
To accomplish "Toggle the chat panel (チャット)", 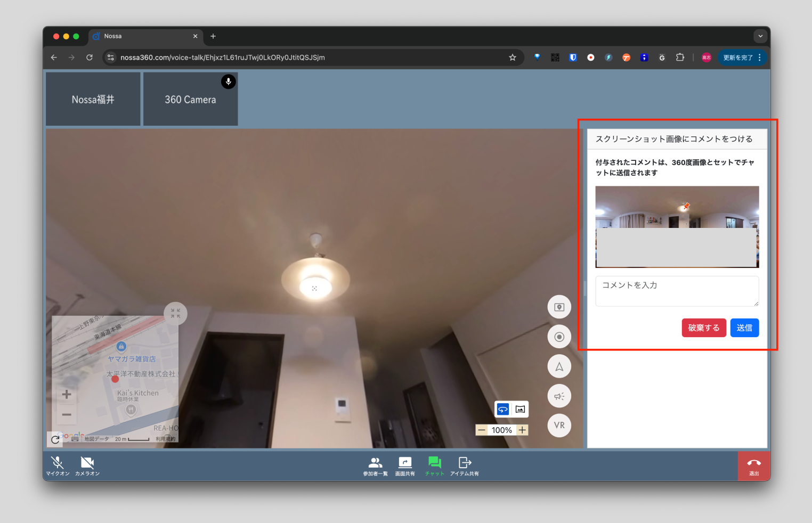I will (x=435, y=466).
